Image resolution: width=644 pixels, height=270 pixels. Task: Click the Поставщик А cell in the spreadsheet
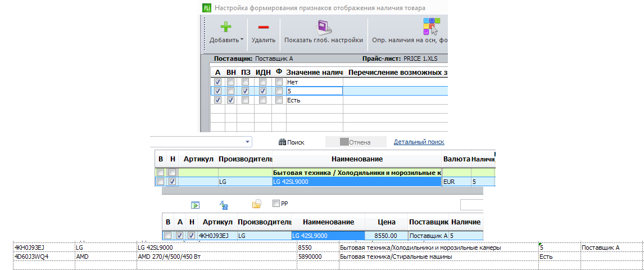point(611,248)
